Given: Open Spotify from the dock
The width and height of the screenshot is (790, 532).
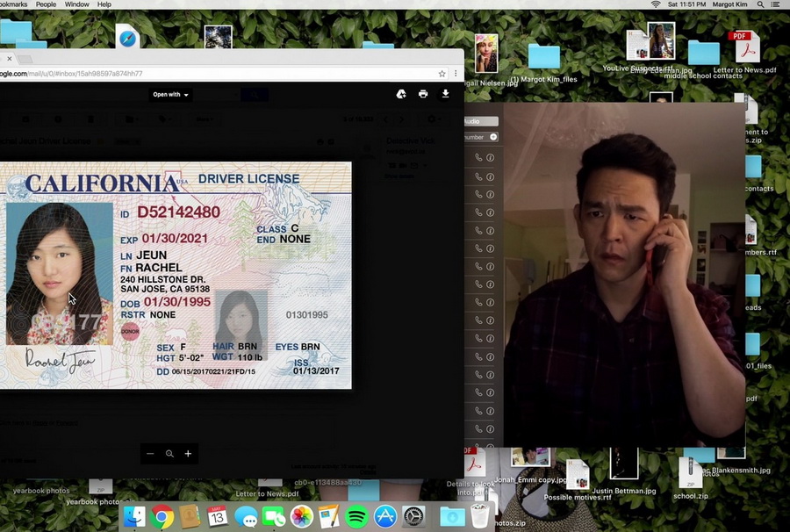Looking at the screenshot, I should tap(356, 516).
